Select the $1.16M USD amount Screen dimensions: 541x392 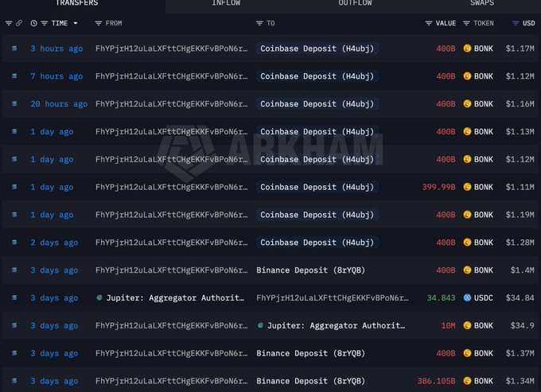pos(520,104)
